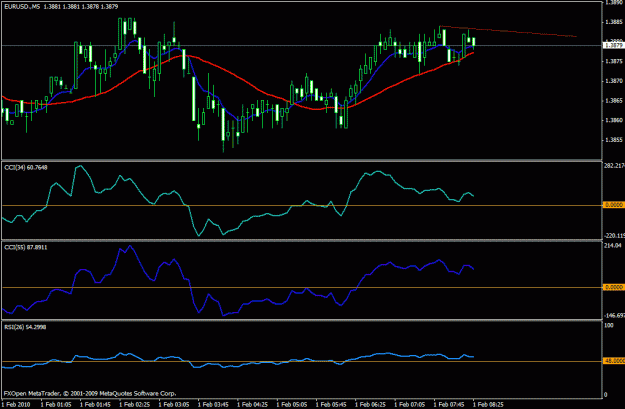Click the 1 Feb 01:45 time label
The height and width of the screenshot is (409, 625).
click(x=96, y=404)
